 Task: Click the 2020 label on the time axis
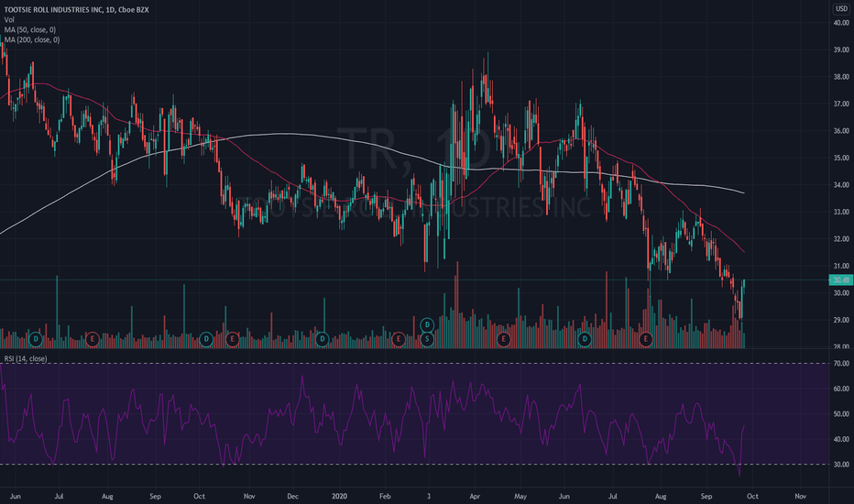point(339,497)
